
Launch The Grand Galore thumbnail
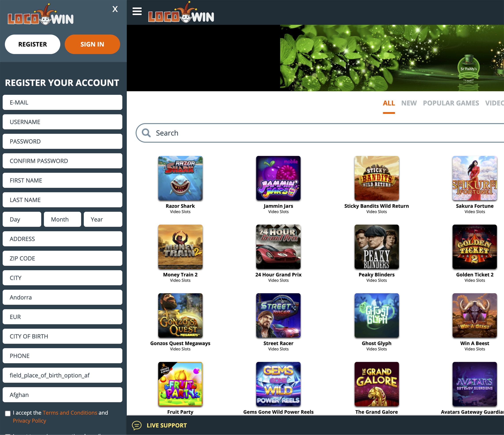376,384
